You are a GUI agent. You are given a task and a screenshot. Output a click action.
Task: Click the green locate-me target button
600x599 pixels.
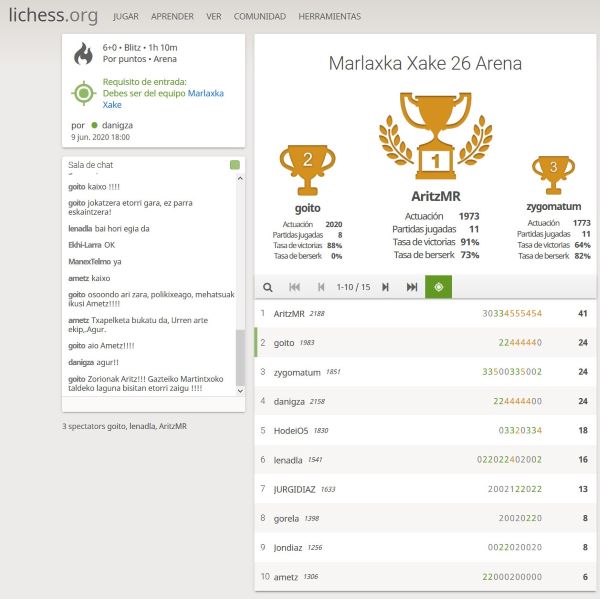[x=438, y=287]
